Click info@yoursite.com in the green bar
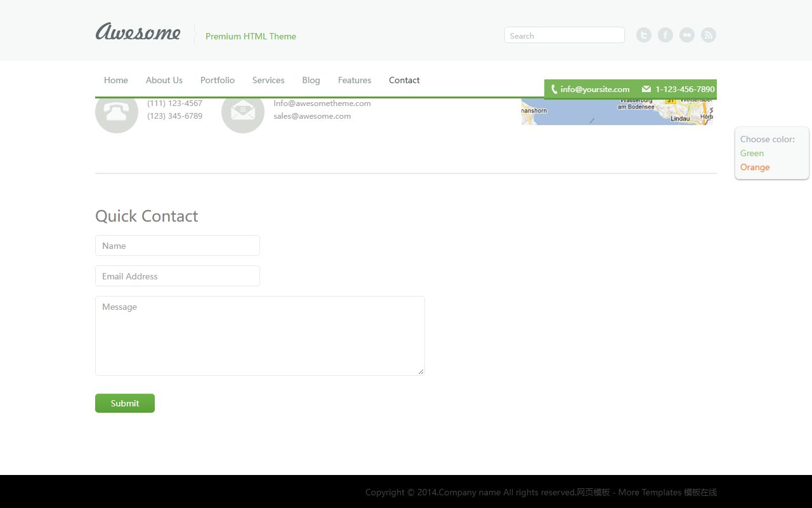The height and width of the screenshot is (508, 812). click(595, 90)
